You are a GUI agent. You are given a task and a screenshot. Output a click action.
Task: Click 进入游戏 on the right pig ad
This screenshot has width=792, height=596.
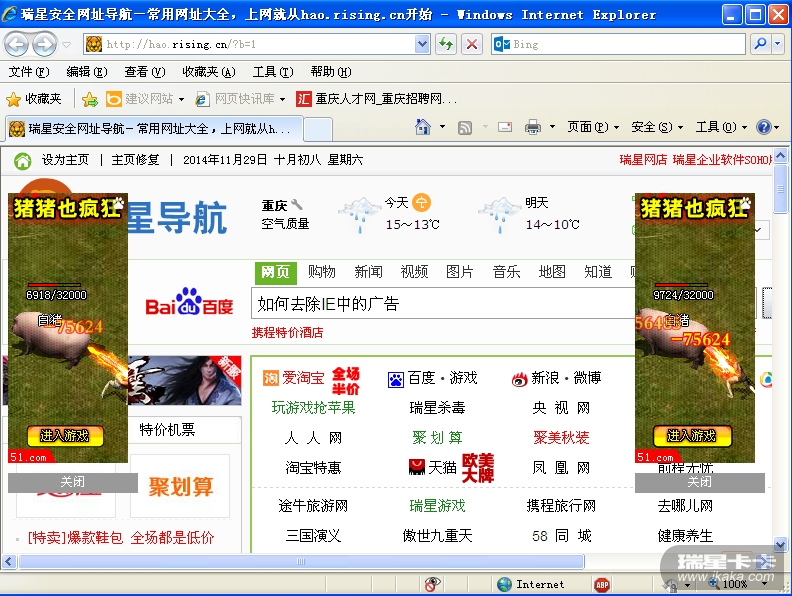point(692,436)
